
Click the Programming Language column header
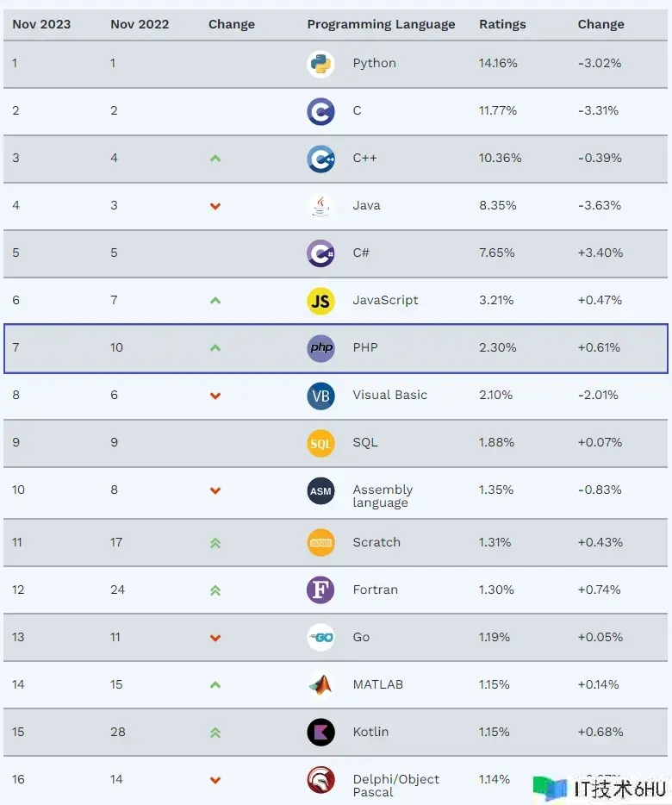pos(381,24)
